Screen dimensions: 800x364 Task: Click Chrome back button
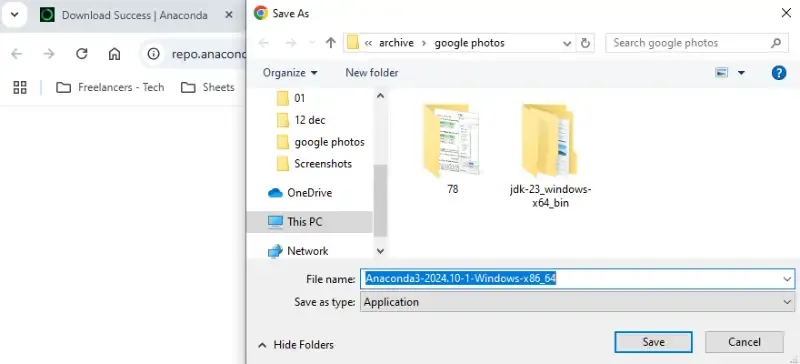16,54
